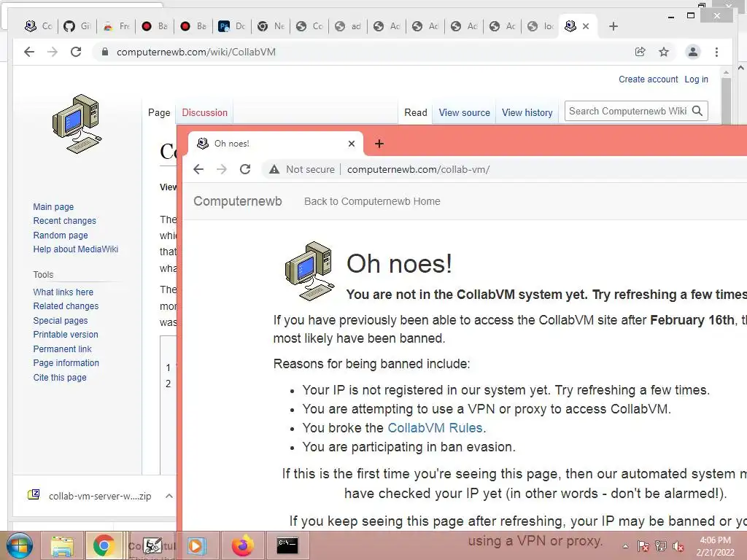Select the Read tab

(415, 113)
